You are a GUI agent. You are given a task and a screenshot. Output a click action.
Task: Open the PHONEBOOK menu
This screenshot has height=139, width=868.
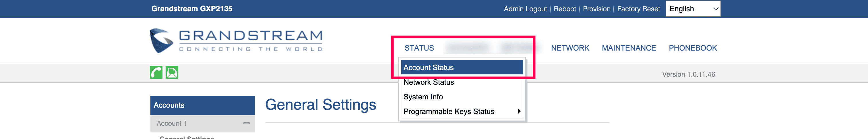[x=693, y=48]
